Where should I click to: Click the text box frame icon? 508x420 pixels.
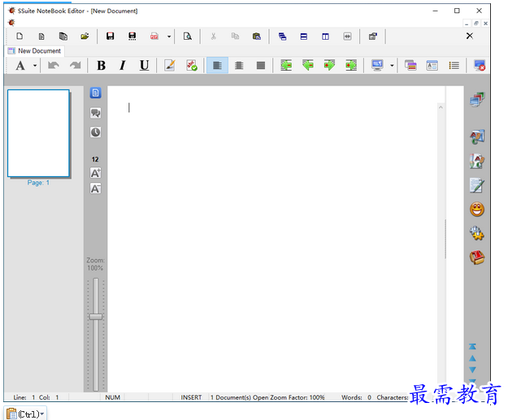point(432,66)
